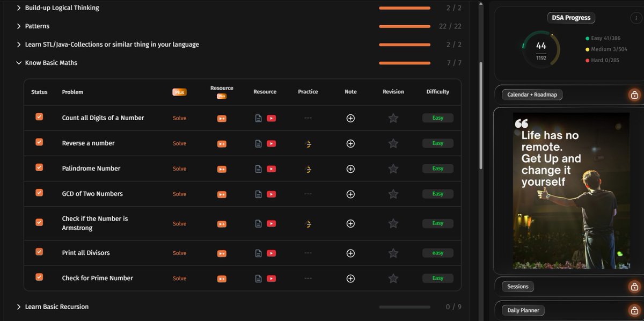Click Learn Basic Recursion progress bar

(x=405, y=307)
